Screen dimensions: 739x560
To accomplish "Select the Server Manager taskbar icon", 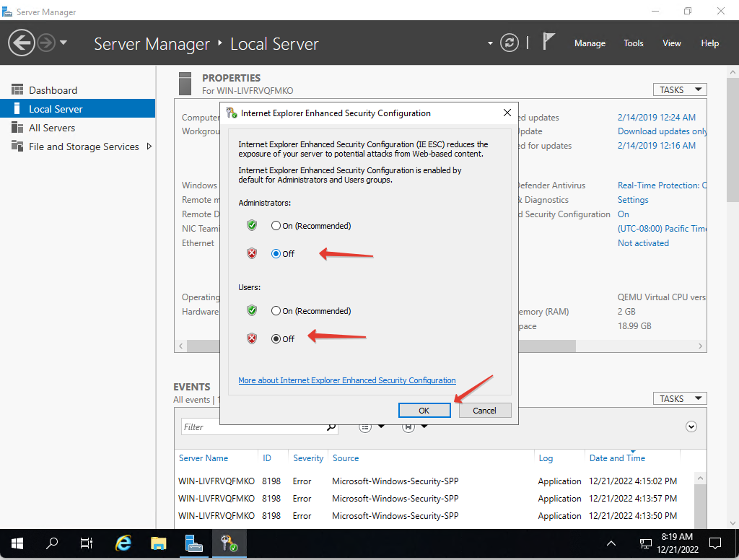I will tap(193, 543).
